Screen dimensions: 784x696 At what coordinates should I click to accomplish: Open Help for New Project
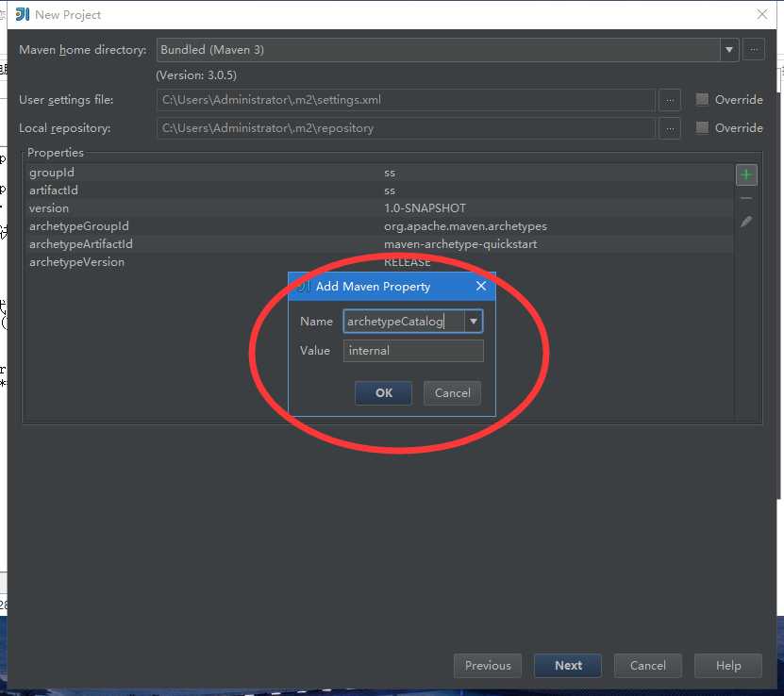click(x=728, y=666)
